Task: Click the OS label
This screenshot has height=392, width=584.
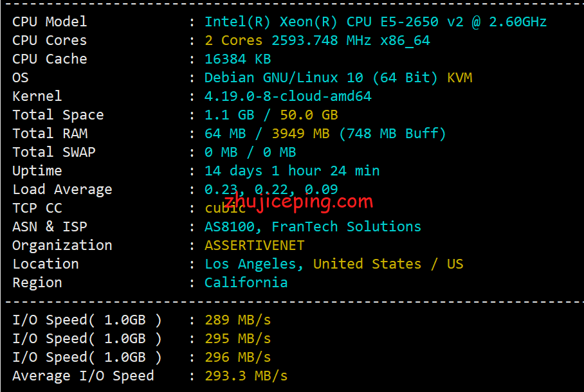Action: (x=21, y=77)
